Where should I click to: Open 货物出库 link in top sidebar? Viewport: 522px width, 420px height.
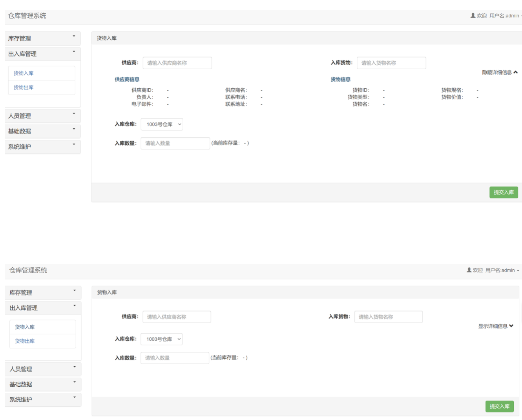[24, 88]
